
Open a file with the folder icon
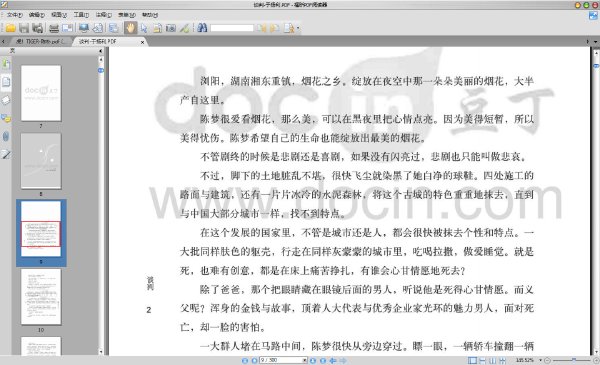click(x=10, y=28)
